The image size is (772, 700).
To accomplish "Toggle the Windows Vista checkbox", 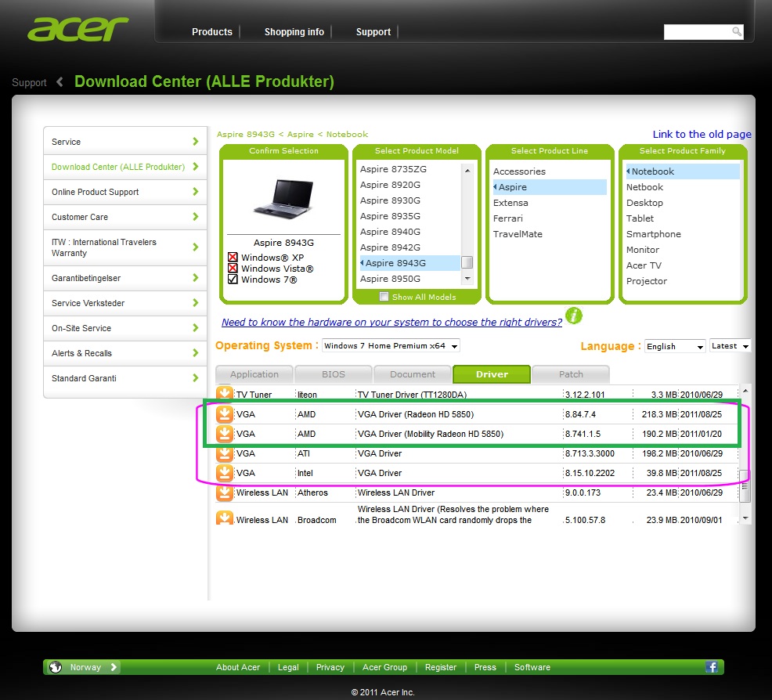I will point(233,269).
